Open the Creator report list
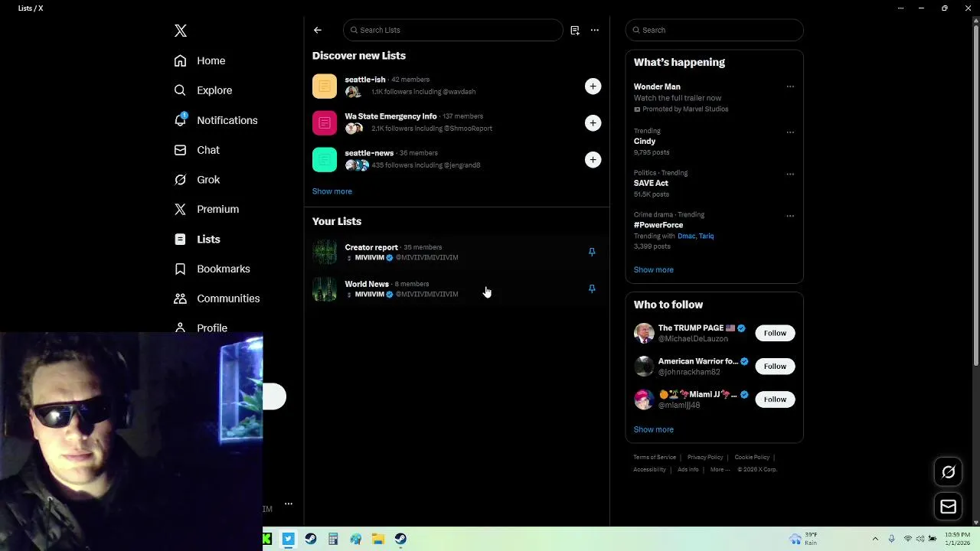Viewport: 980px width, 551px height. [457, 252]
